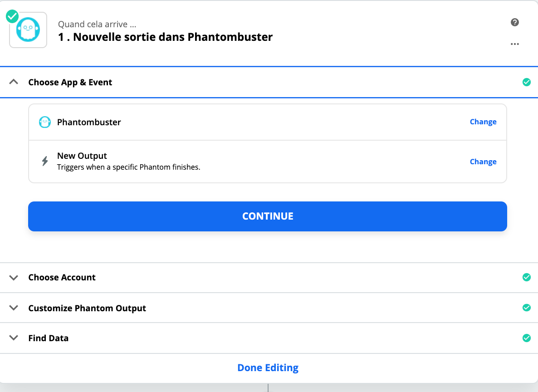Image resolution: width=538 pixels, height=392 pixels.
Task: Click the Find Data heading text
Action: click(x=49, y=338)
